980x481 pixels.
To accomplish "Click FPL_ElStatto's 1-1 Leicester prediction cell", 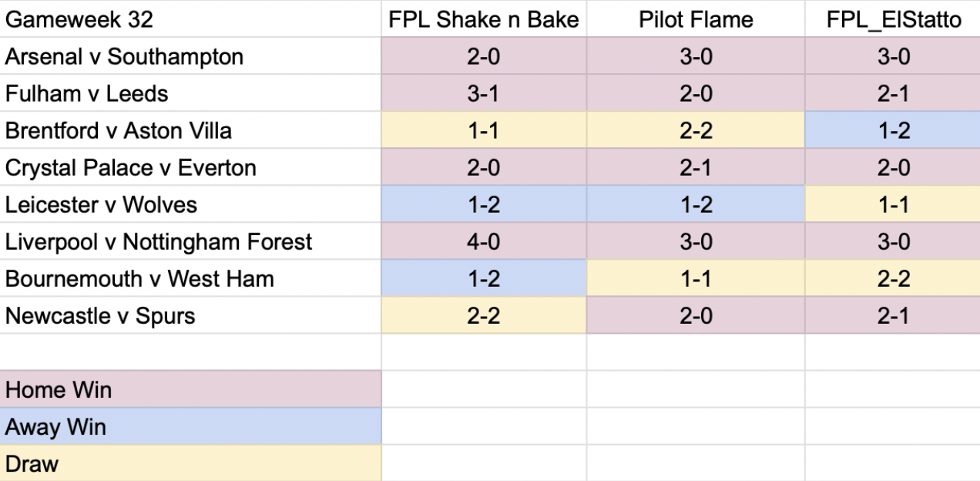I will [x=893, y=204].
